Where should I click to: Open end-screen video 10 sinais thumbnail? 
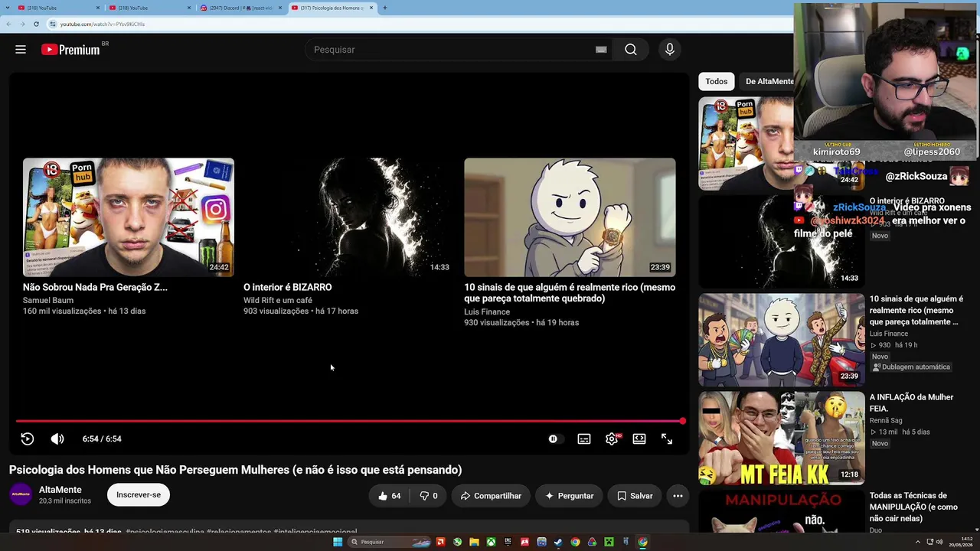[x=570, y=217]
